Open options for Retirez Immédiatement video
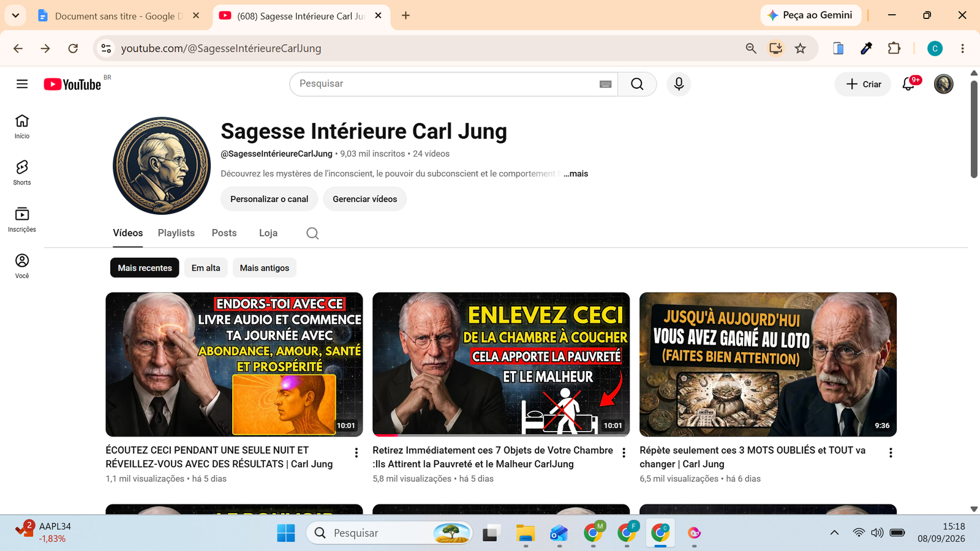980x551 pixels. 624,453
